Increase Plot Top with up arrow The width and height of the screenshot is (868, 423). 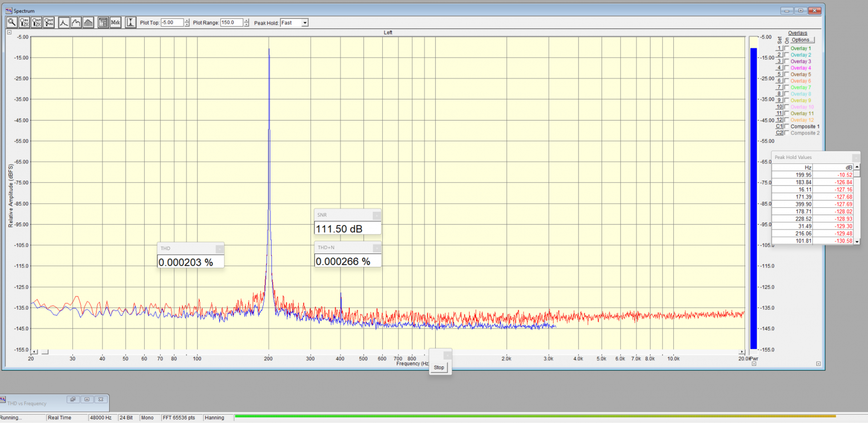pos(186,21)
